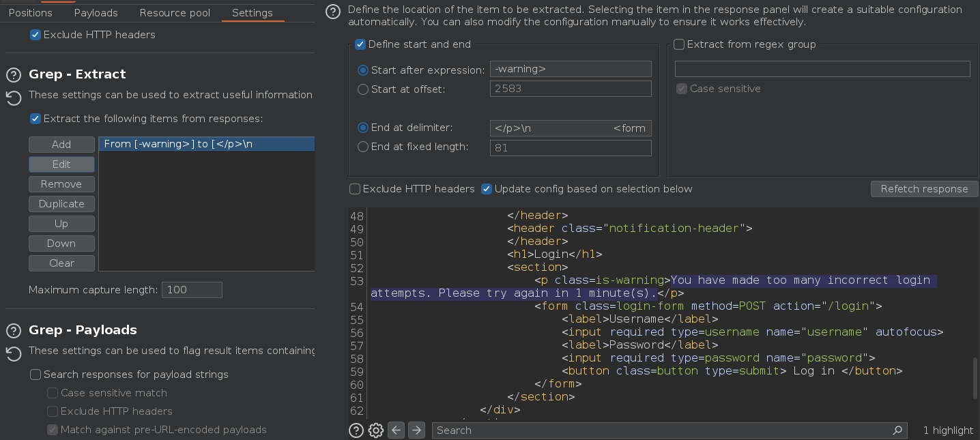Open search settings gear in response panel

[375, 430]
